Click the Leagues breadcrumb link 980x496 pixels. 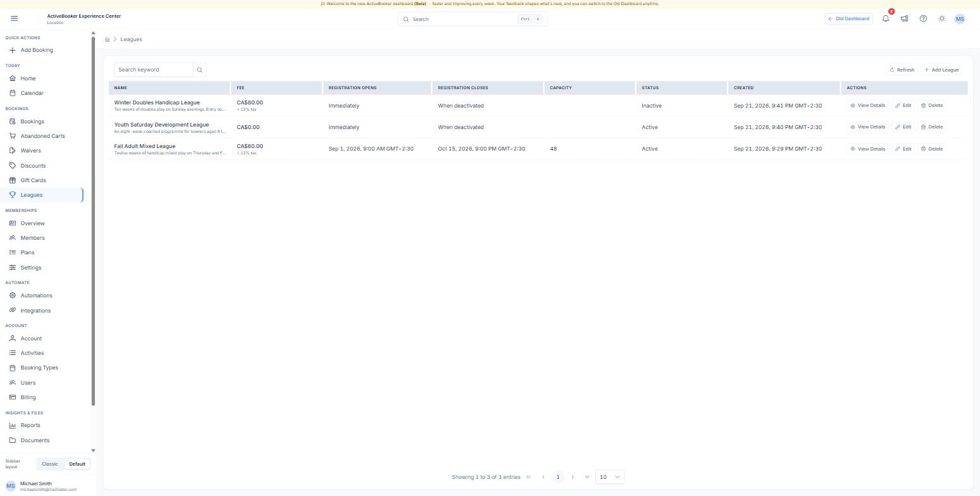(x=131, y=39)
